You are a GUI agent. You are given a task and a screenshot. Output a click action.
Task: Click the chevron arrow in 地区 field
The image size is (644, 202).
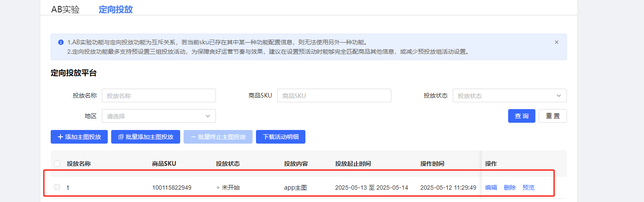(208, 116)
